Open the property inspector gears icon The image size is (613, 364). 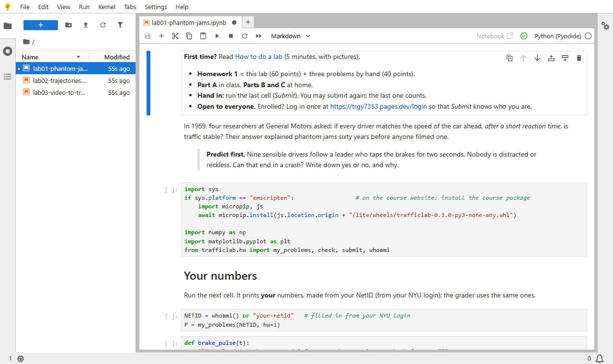[605, 26]
